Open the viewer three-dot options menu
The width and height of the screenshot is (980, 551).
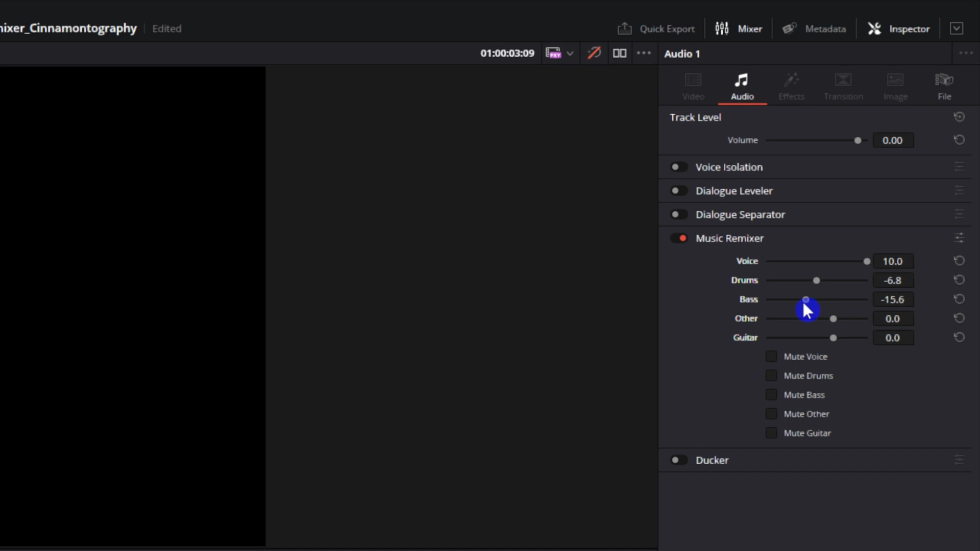pos(644,53)
